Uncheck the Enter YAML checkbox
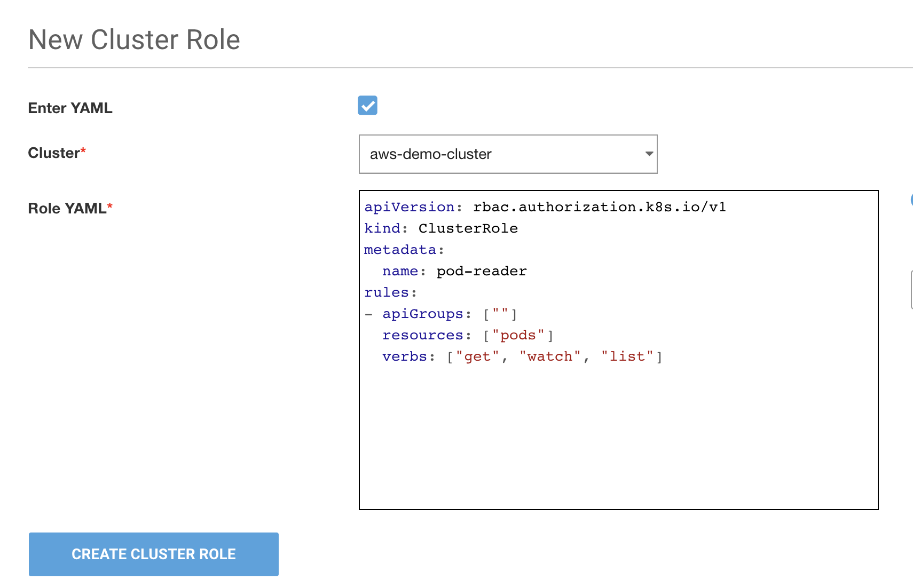This screenshot has width=913, height=588. (x=367, y=106)
